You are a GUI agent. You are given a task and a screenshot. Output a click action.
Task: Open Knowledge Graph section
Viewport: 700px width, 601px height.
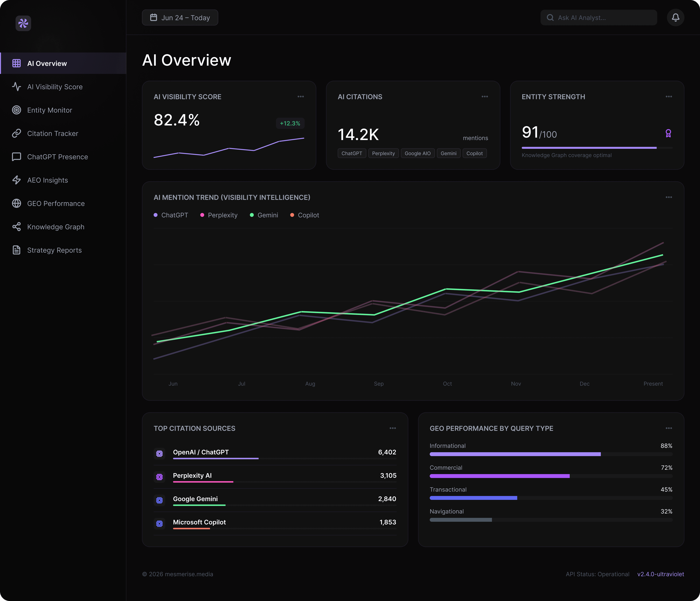(63, 226)
